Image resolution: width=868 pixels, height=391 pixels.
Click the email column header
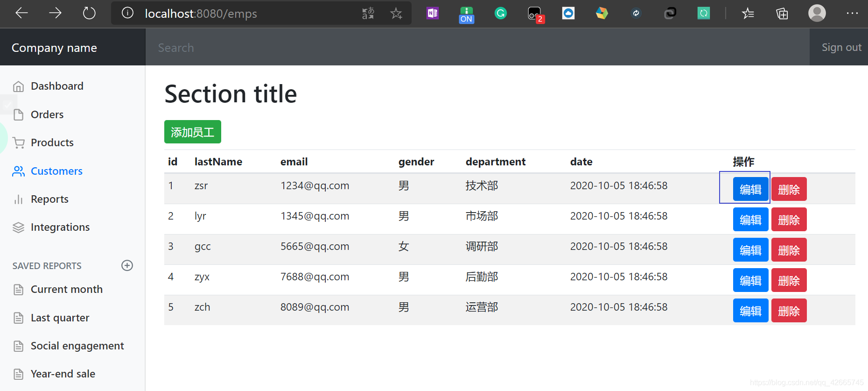(x=294, y=162)
